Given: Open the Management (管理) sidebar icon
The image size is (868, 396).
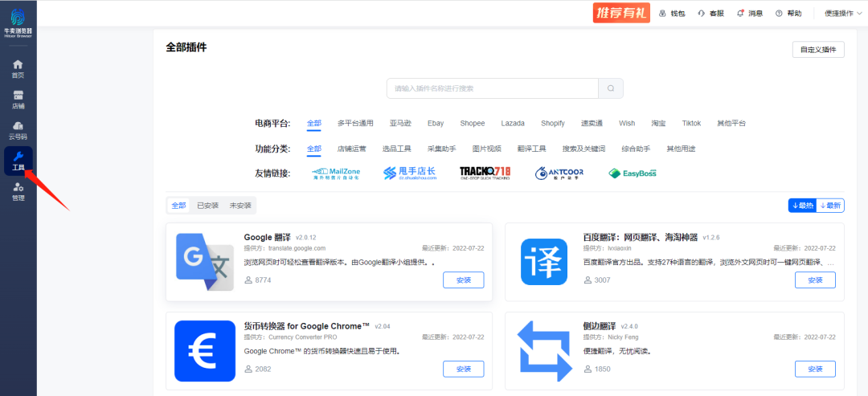Looking at the screenshot, I should (x=18, y=191).
